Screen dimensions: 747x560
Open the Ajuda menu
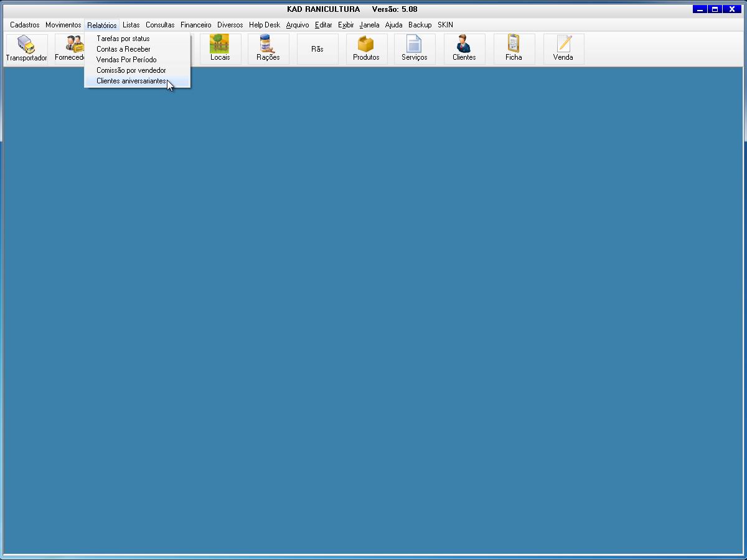394,25
